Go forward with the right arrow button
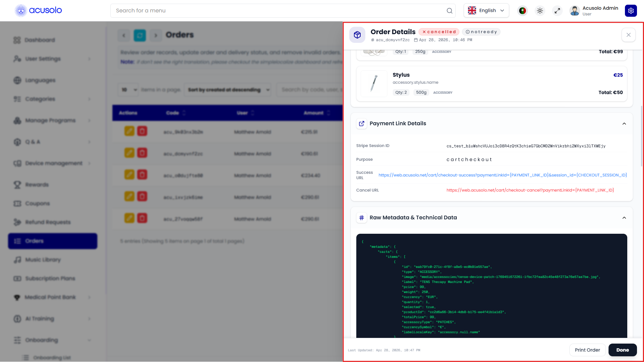 coord(156,35)
